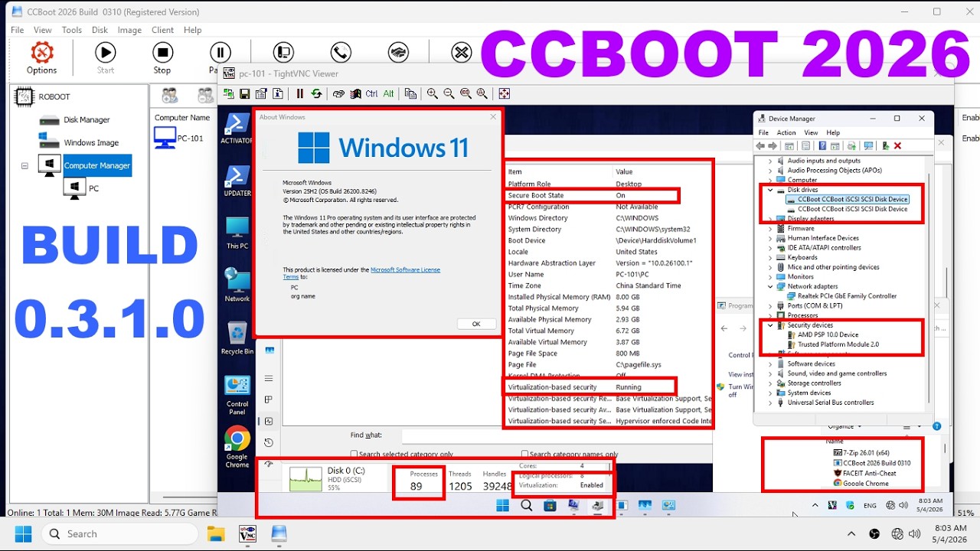Launch Google Chrome from remote desktop
This screenshot has height=551, width=980.
[237, 447]
